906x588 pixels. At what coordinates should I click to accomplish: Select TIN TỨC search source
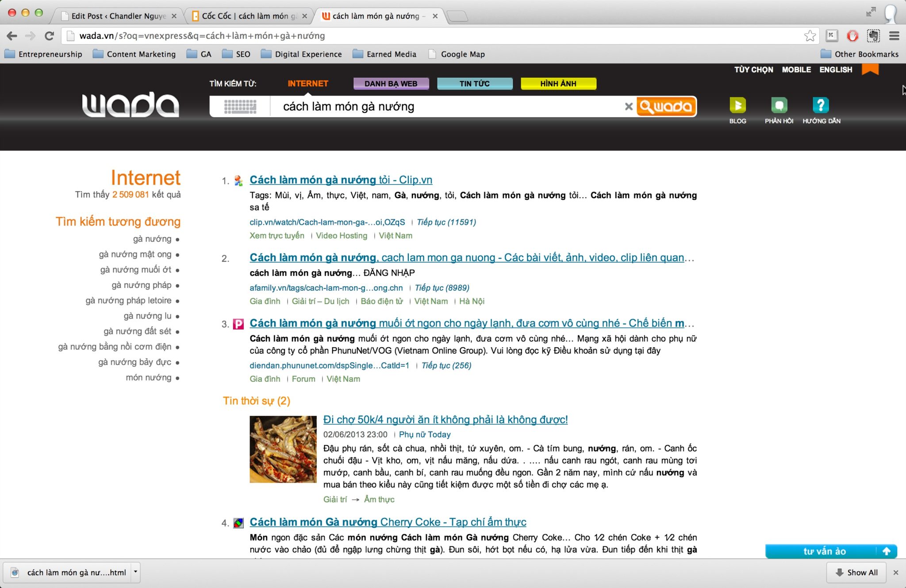click(x=475, y=84)
